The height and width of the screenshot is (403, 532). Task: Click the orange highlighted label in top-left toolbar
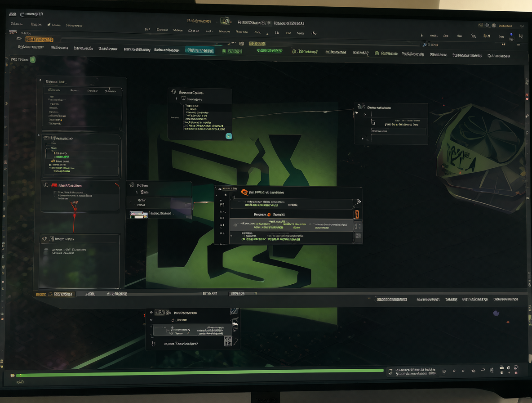[x=40, y=40]
